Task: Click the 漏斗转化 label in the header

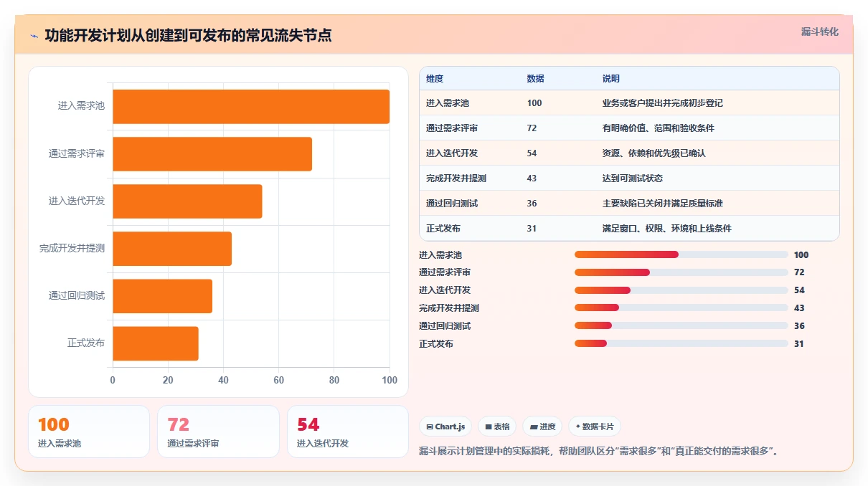Action: tap(819, 32)
